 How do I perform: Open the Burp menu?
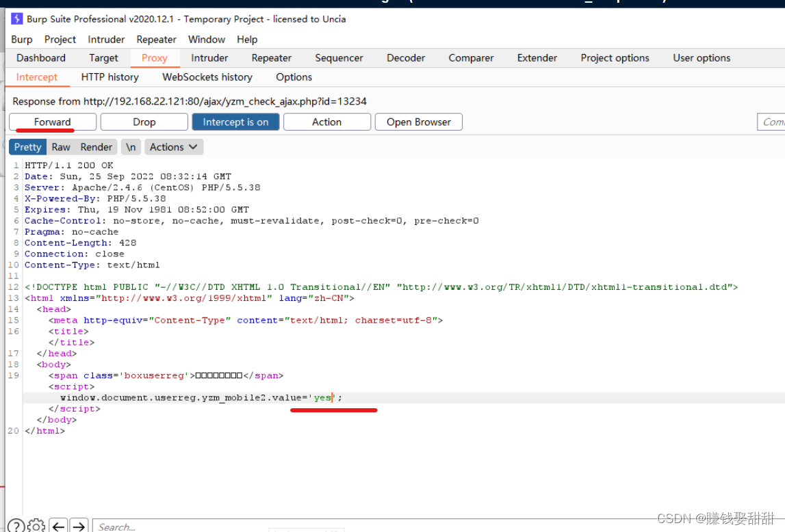click(x=21, y=40)
